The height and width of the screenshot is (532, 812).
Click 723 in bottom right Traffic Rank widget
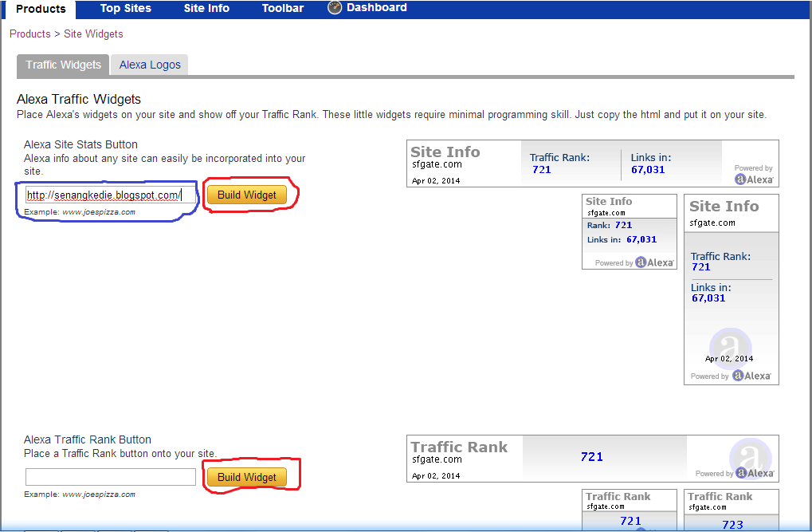[x=732, y=524]
